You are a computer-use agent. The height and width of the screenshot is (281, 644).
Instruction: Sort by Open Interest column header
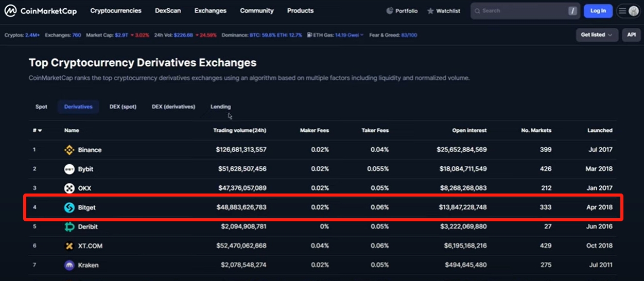(x=469, y=130)
